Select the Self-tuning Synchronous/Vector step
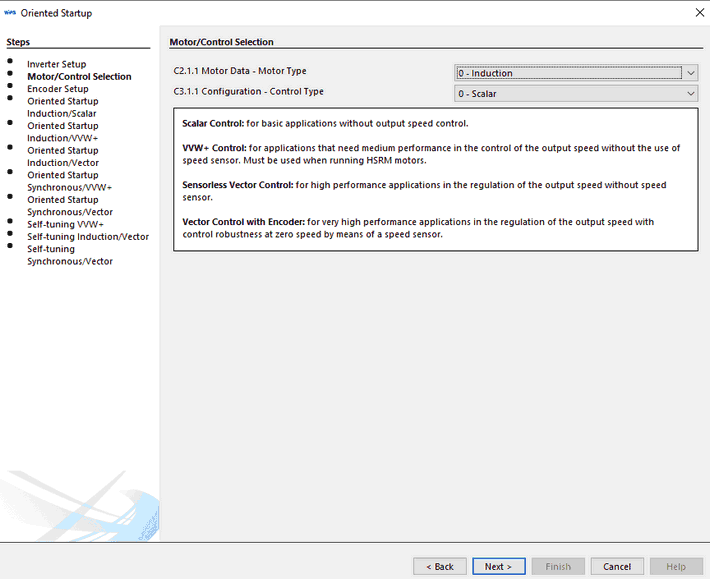 70,255
